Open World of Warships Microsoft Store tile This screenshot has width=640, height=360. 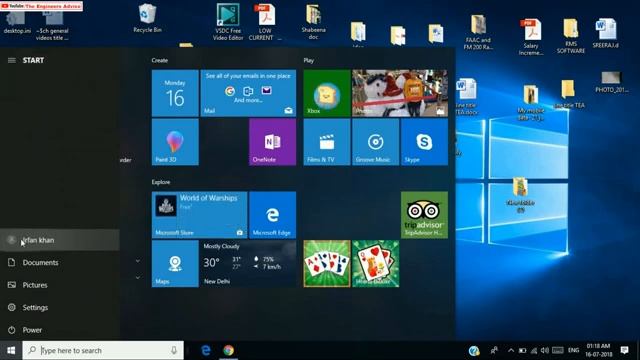click(200, 215)
